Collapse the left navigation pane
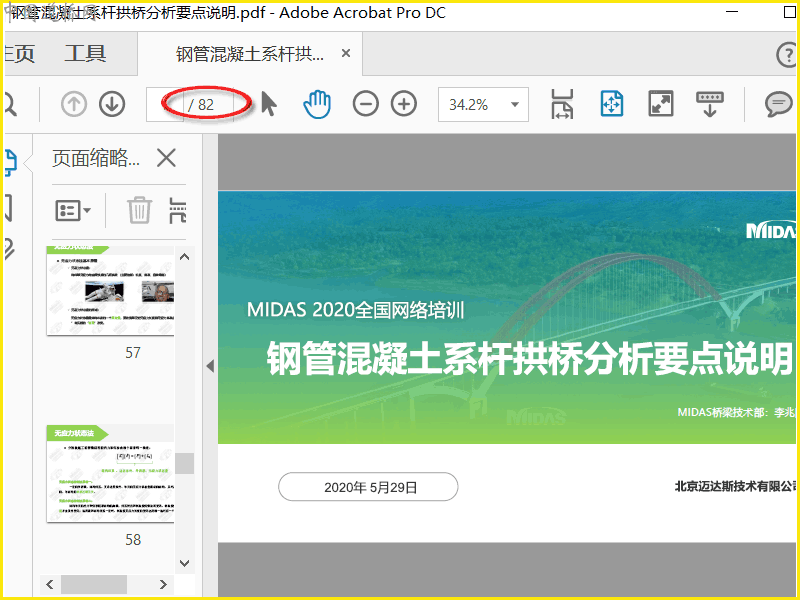Screen dimensions: 800x600 210,366
